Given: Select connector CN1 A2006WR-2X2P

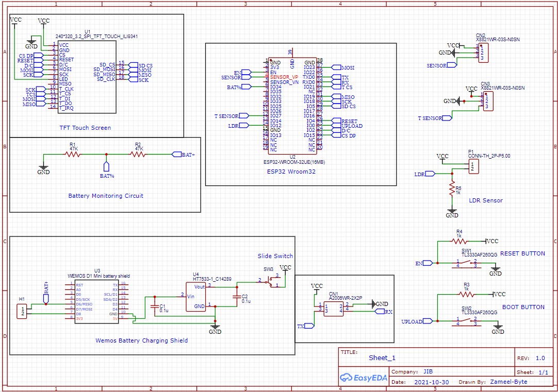Looking at the screenshot, I should pyautogui.click(x=334, y=309).
